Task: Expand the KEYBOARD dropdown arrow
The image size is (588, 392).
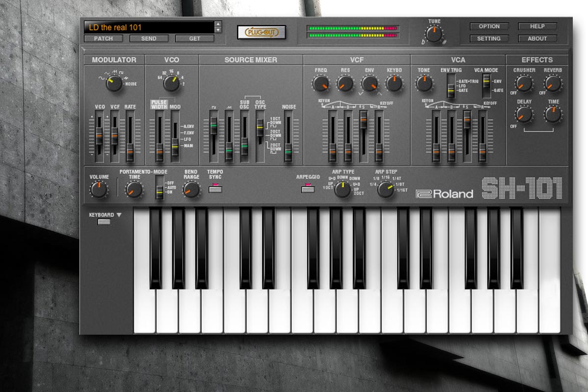Action: point(119,215)
